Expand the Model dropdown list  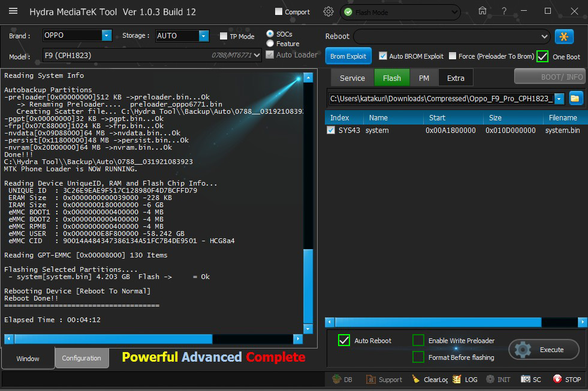(257, 55)
